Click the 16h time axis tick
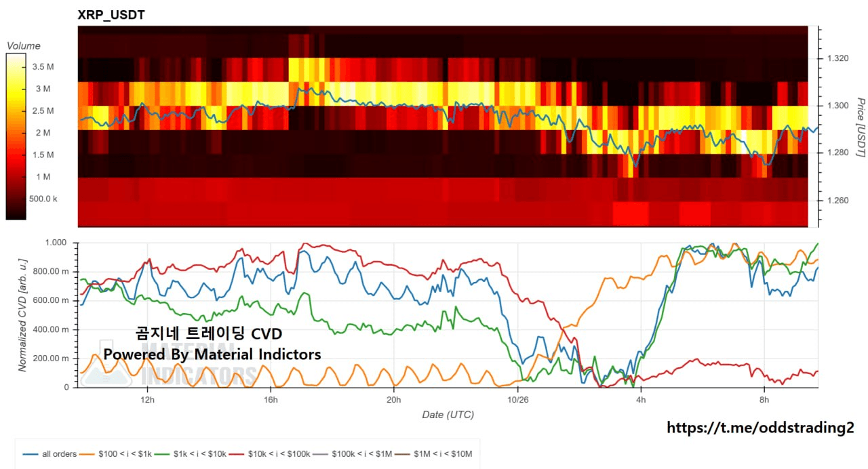 pyautogui.click(x=271, y=399)
